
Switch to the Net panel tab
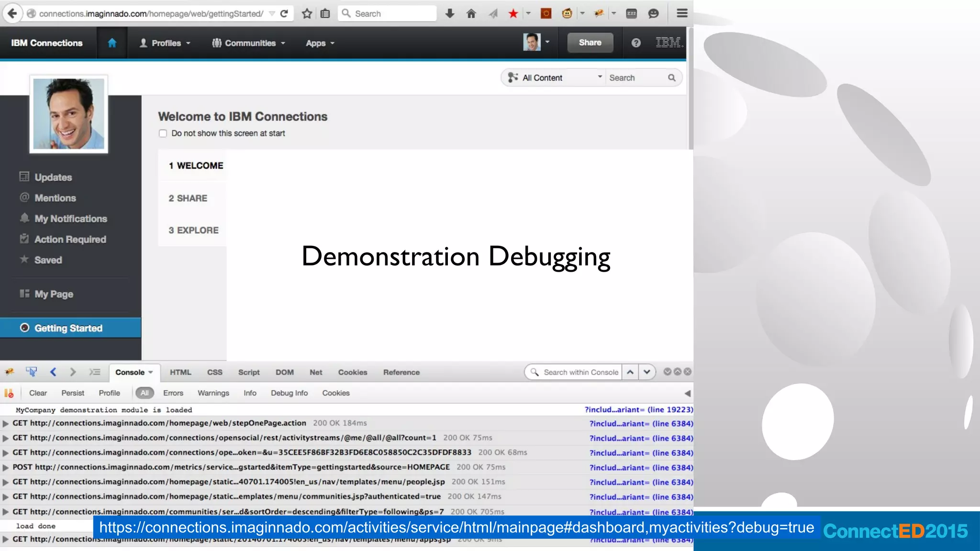point(316,372)
